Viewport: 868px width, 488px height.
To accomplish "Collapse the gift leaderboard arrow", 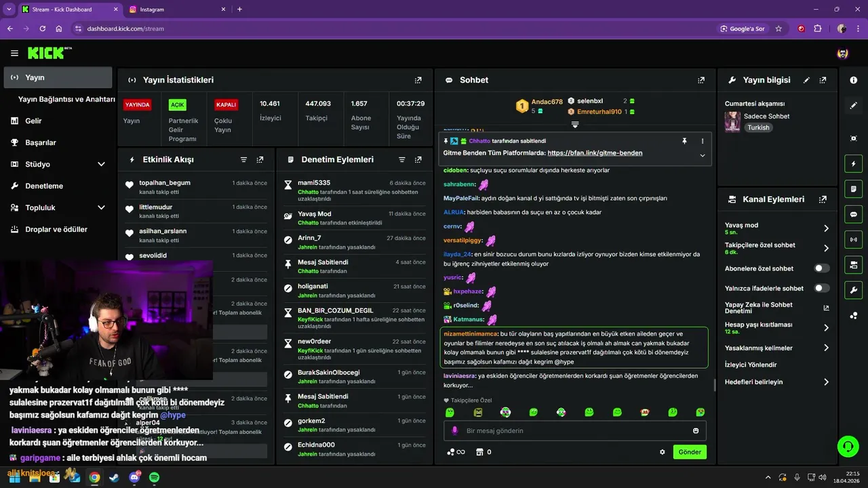I will click(575, 125).
